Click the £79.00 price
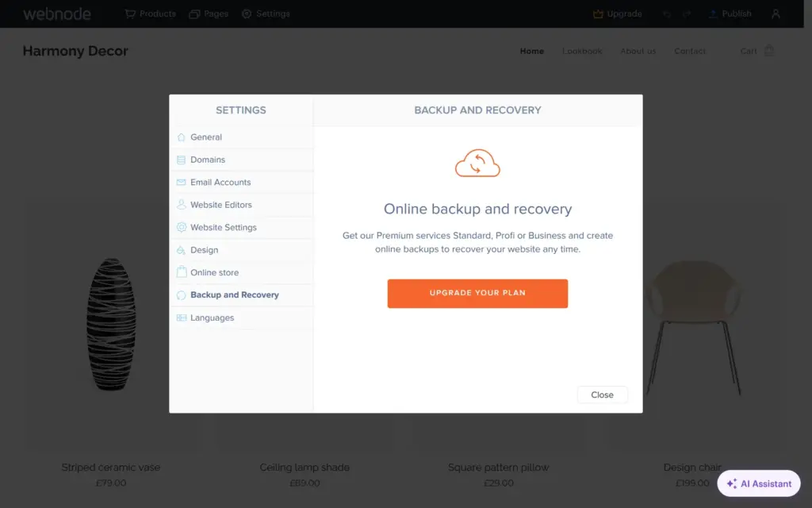The width and height of the screenshot is (812, 508). click(x=111, y=483)
